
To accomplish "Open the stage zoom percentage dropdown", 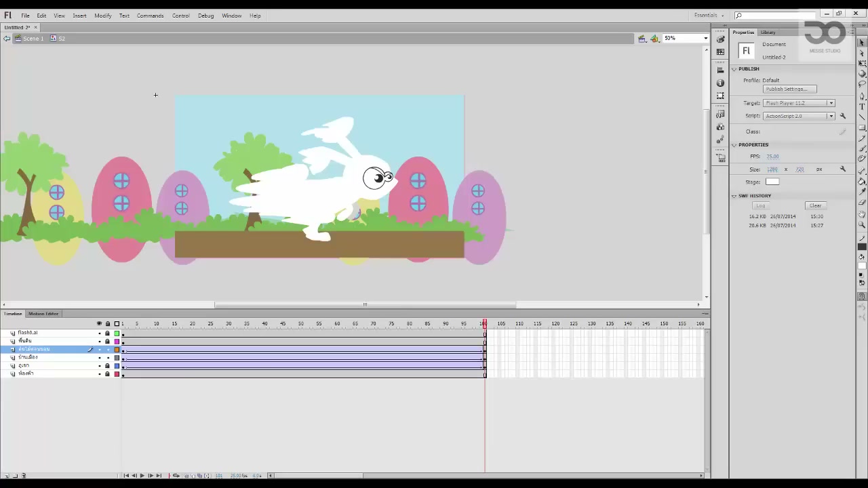I will tap(686, 38).
